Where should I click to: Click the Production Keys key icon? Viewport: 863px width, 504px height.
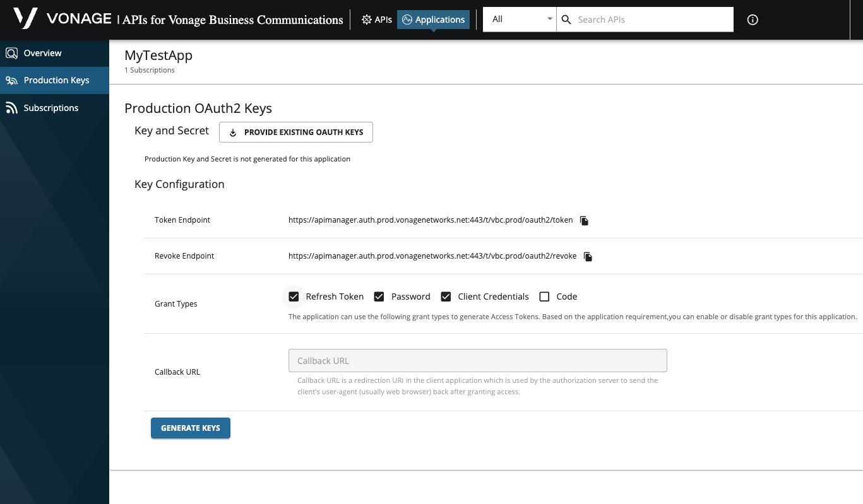click(11, 80)
